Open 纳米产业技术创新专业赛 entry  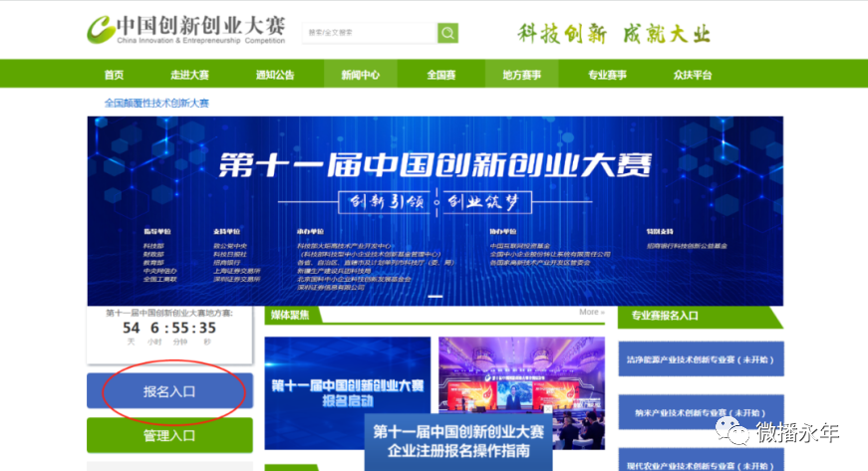pos(701,412)
